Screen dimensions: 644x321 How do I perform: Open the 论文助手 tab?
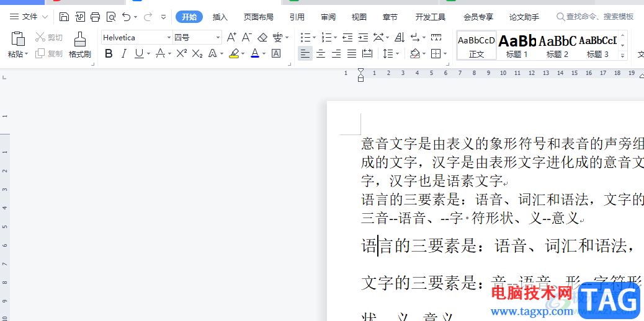pos(524,17)
